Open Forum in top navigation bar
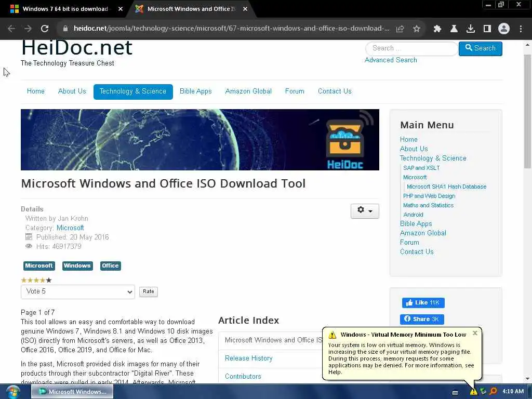The height and width of the screenshot is (399, 532). tap(295, 91)
